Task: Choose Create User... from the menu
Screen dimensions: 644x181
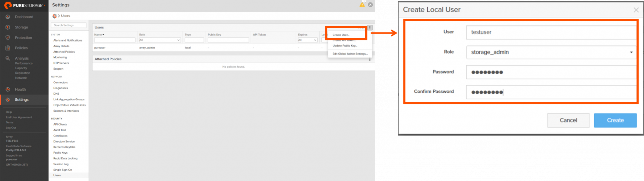Action: (341, 35)
